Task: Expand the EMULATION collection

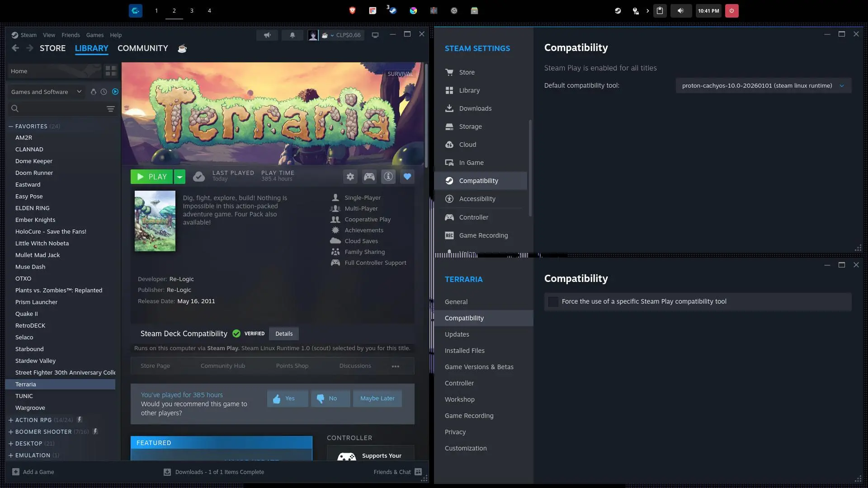Action: point(11,455)
